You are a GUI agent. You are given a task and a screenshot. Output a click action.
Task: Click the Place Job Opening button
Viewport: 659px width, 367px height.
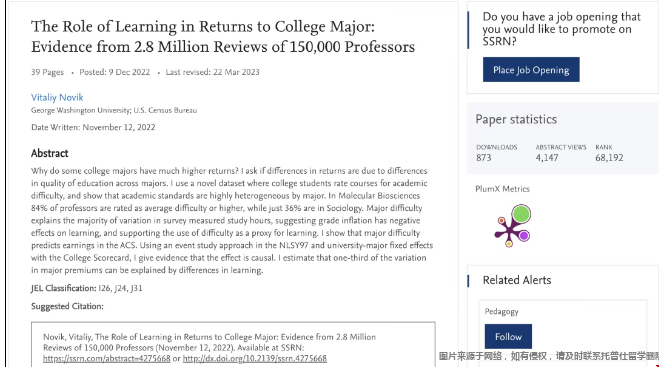point(531,70)
